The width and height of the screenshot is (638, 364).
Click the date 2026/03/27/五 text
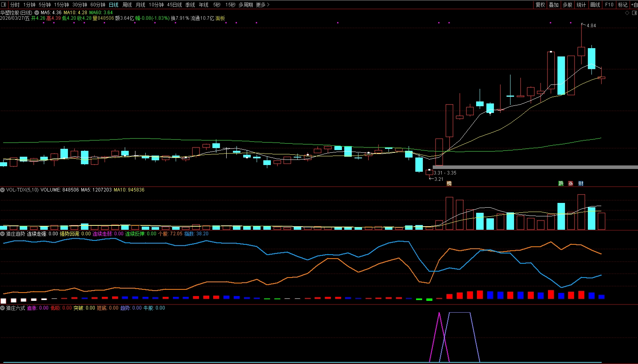click(x=15, y=18)
